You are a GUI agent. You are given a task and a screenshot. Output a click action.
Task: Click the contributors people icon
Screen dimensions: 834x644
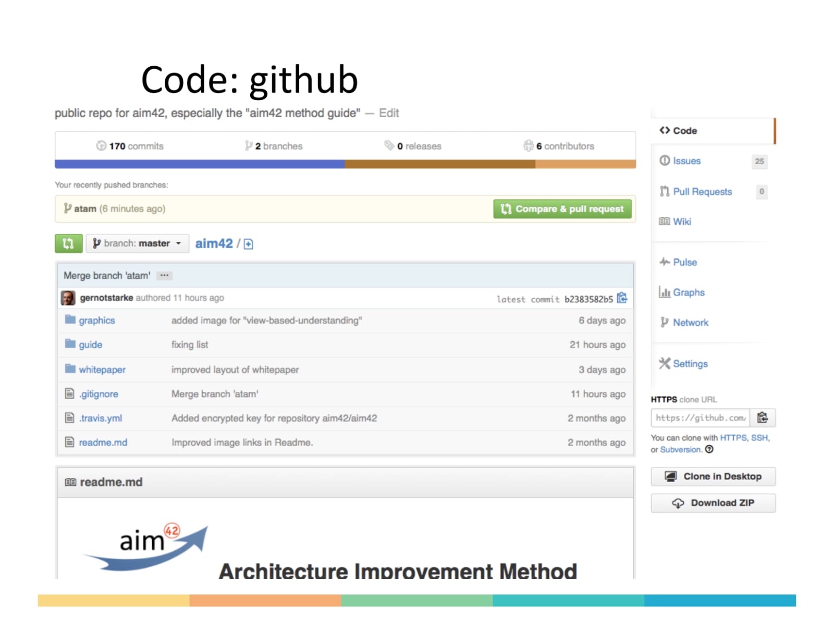529,145
